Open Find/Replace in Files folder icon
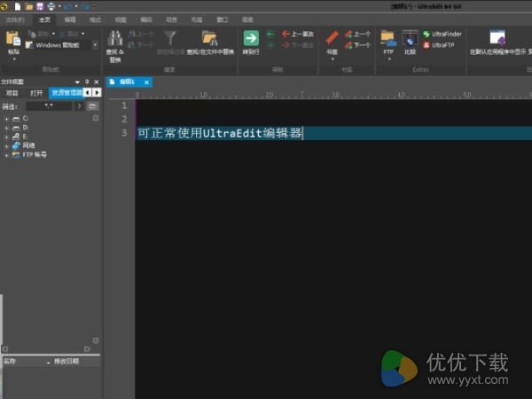This screenshot has width=532, height=399. (x=209, y=37)
